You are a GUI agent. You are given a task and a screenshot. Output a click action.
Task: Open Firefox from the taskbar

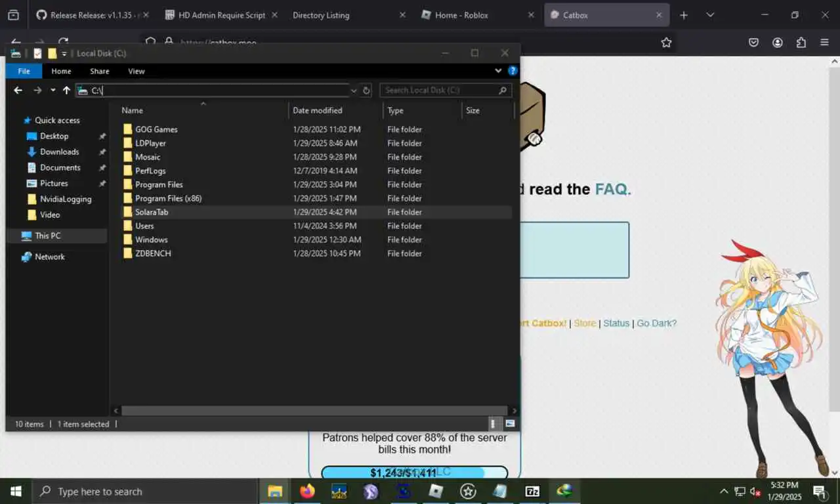click(x=306, y=491)
